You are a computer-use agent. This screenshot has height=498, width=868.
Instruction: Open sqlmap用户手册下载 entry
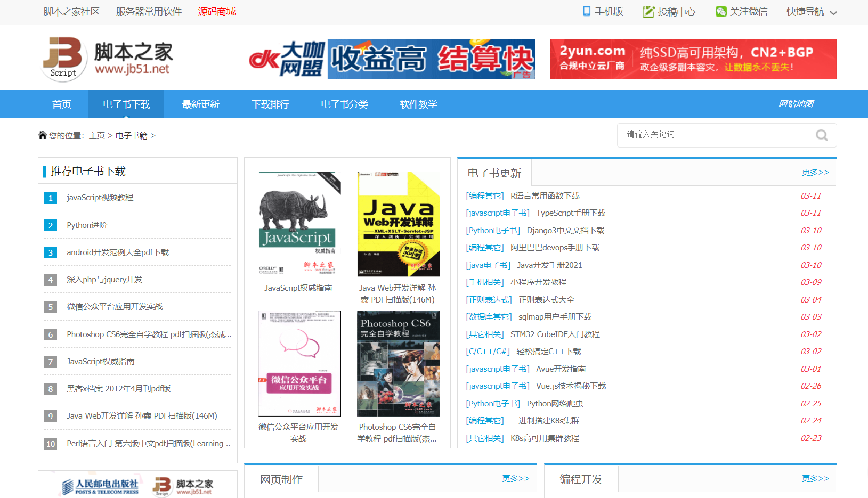point(555,317)
